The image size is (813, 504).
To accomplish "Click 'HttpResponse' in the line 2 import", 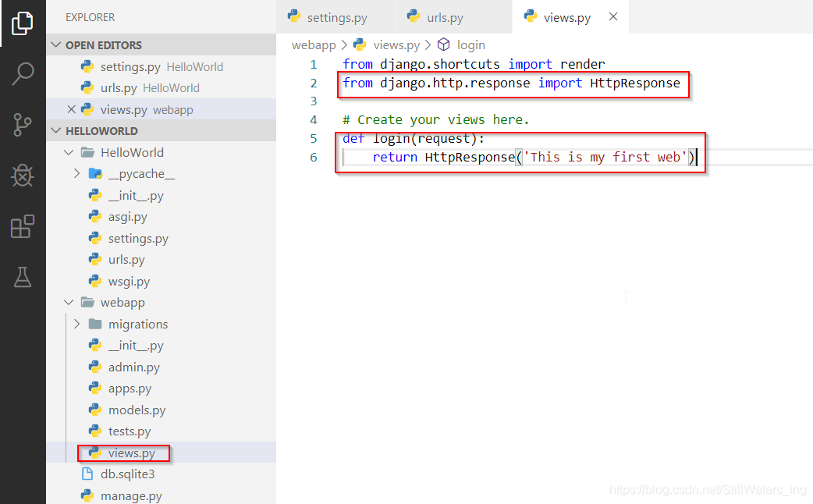I will click(x=635, y=83).
